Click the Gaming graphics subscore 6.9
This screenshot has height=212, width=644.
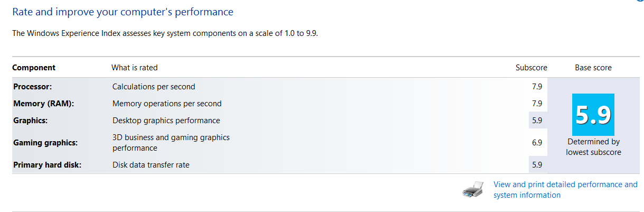537,143
